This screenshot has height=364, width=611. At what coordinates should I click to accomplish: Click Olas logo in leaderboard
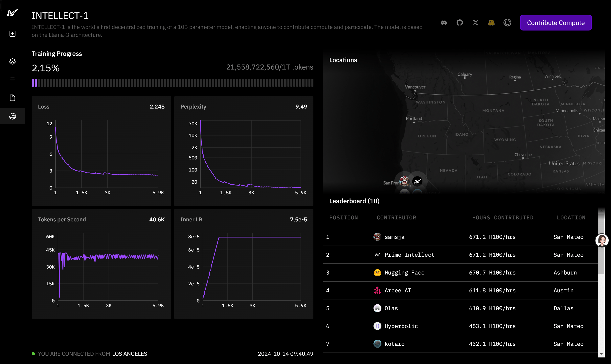[x=377, y=308]
